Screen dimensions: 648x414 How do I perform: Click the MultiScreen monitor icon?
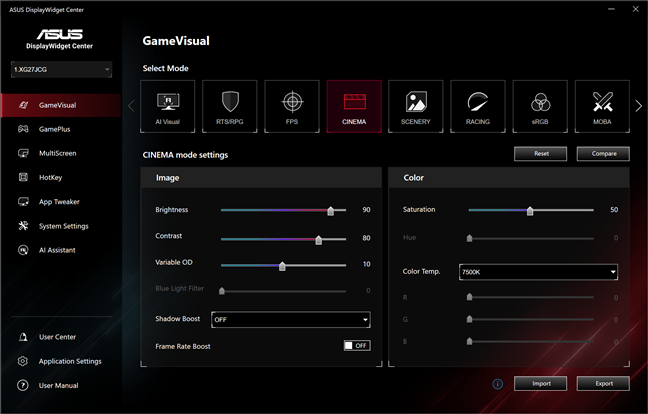pos(23,153)
